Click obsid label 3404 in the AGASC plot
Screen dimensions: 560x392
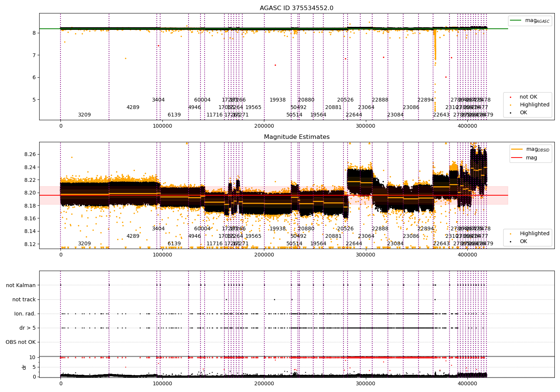(158, 100)
